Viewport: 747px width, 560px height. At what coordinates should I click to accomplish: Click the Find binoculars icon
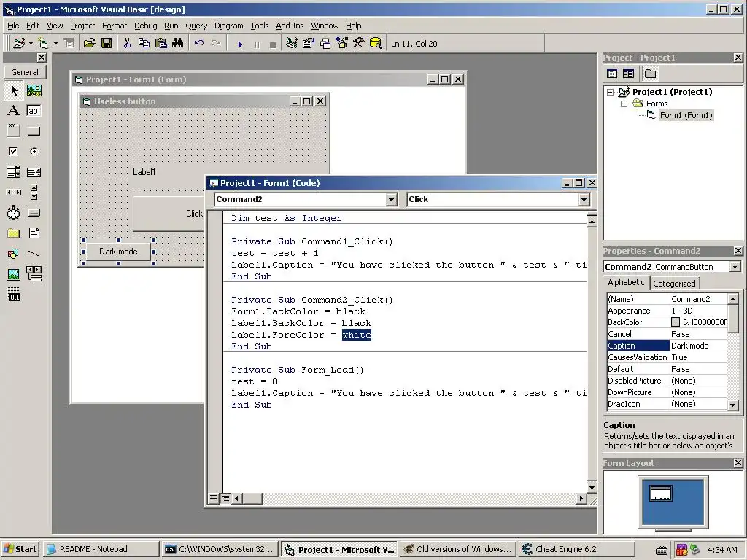tap(178, 44)
